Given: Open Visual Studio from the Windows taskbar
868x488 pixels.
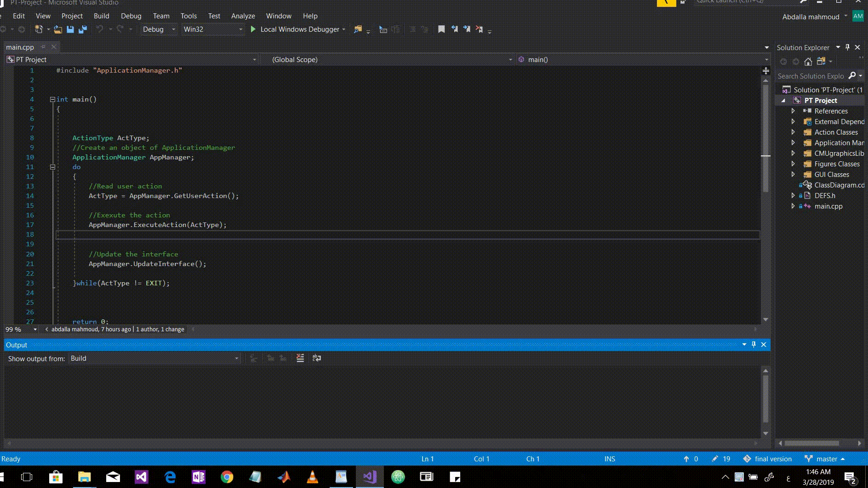Looking at the screenshot, I should pyautogui.click(x=369, y=477).
